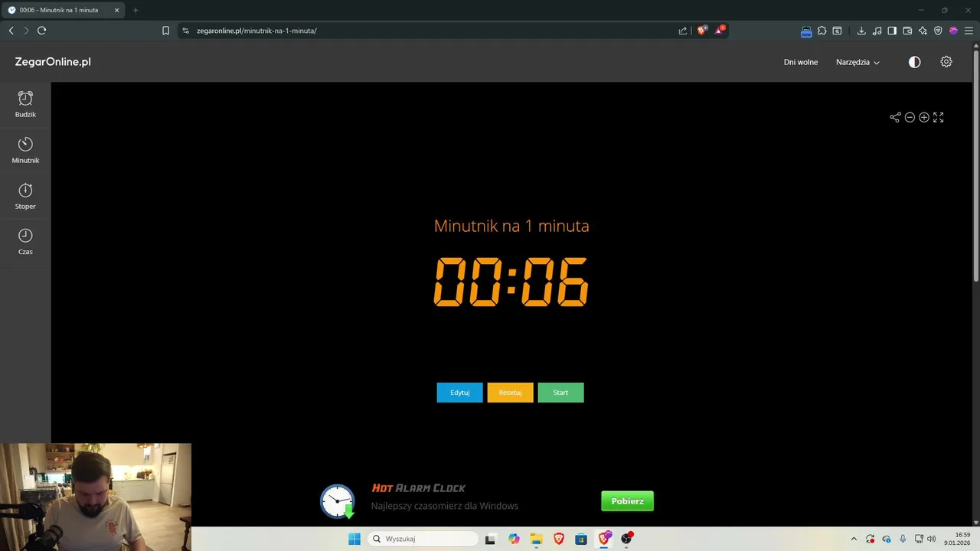980x551 pixels.
Task: Reload the page
Action: tap(41, 31)
